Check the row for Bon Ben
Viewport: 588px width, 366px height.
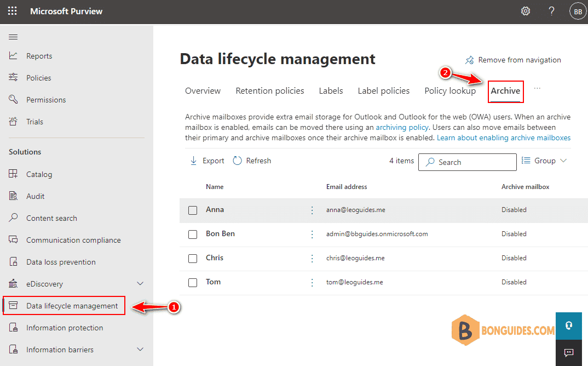[193, 234]
